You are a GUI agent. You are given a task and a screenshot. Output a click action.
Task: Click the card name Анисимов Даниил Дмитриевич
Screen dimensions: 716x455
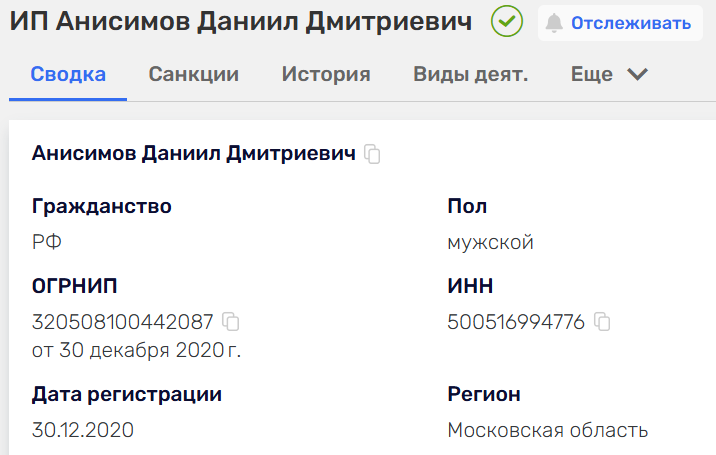click(x=194, y=154)
